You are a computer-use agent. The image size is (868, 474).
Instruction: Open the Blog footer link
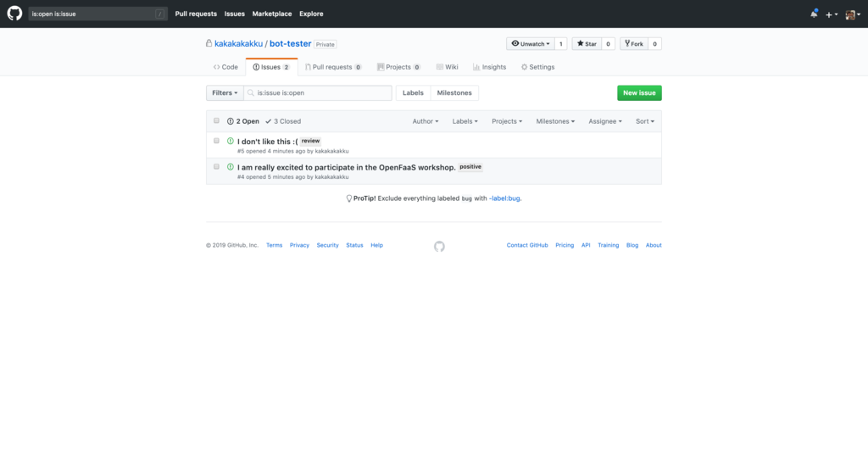tap(632, 245)
